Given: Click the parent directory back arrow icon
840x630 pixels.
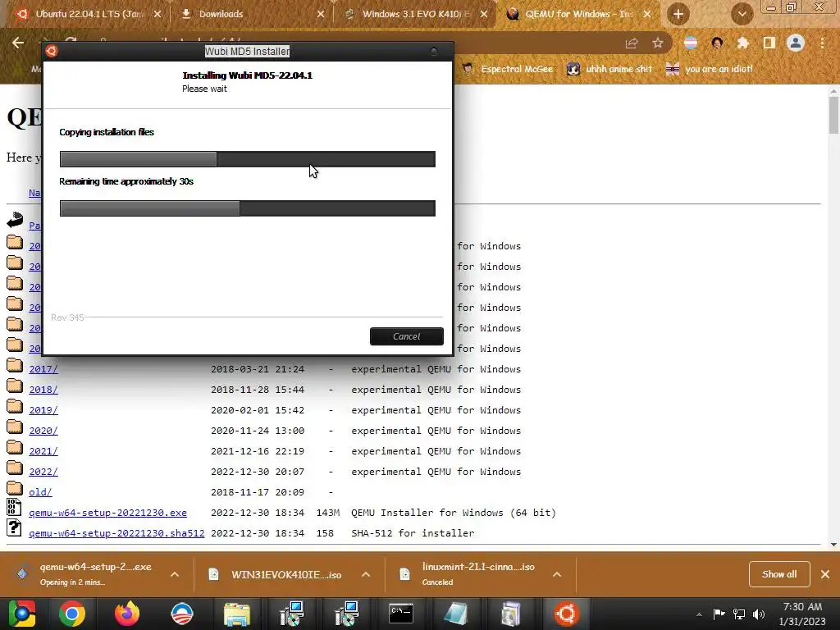Looking at the screenshot, I should [15, 219].
